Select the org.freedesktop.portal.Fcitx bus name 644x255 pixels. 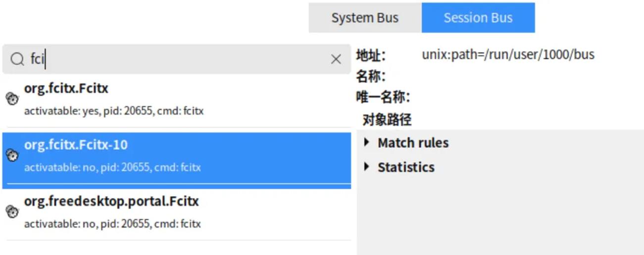tap(111, 202)
